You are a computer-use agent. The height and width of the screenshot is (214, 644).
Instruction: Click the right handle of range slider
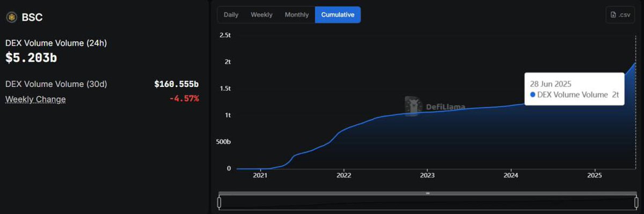coord(637,202)
